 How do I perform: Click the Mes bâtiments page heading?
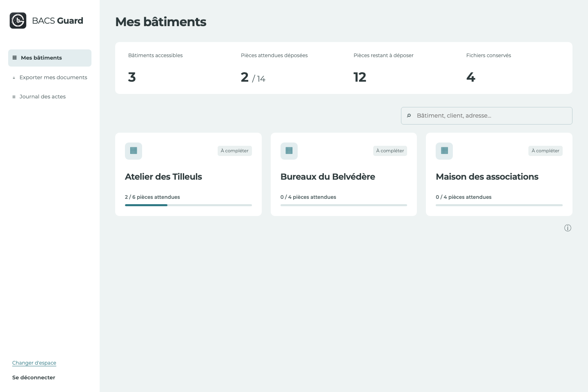(161, 22)
